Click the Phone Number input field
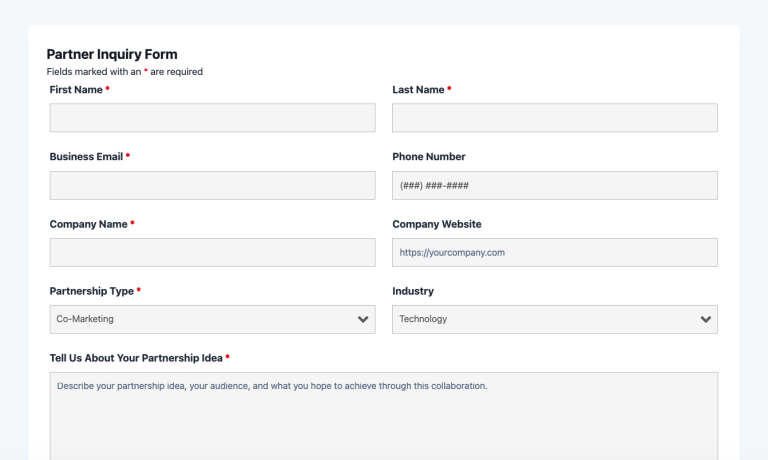The height and width of the screenshot is (460, 768). pos(555,185)
